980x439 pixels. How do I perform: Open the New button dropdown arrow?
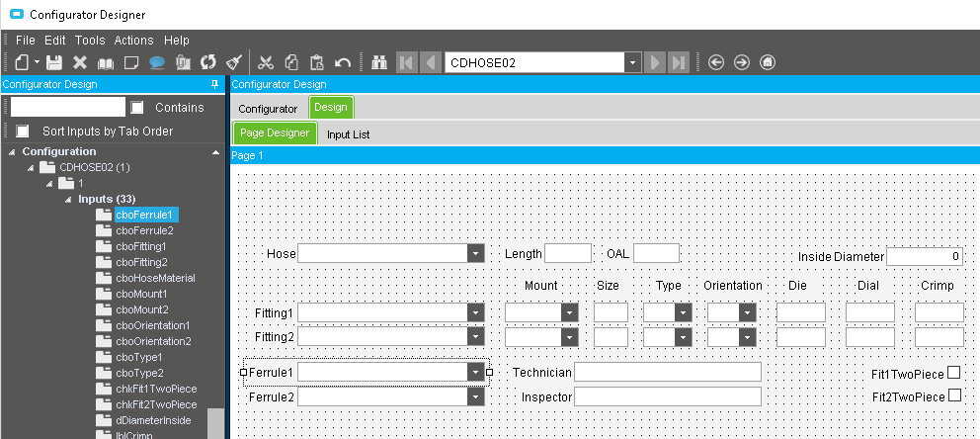[x=37, y=62]
